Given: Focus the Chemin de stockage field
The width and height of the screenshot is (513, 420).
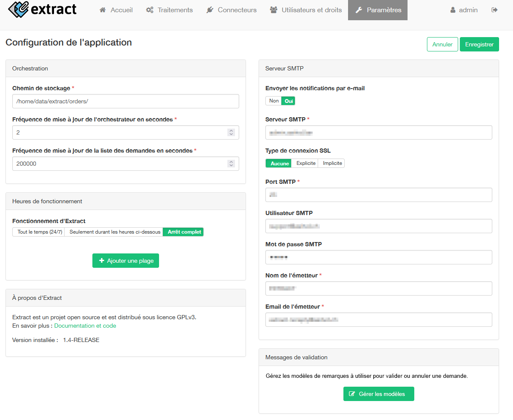Looking at the screenshot, I should click(x=126, y=101).
